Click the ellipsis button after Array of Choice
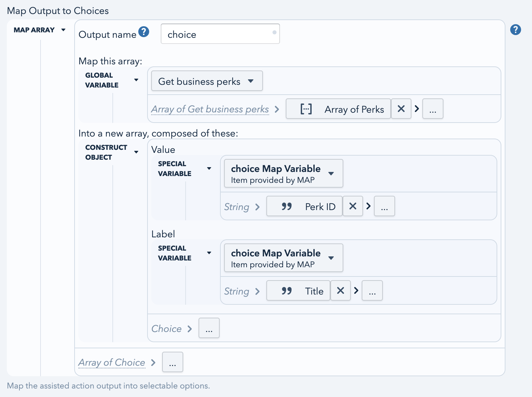532x397 pixels. click(172, 362)
